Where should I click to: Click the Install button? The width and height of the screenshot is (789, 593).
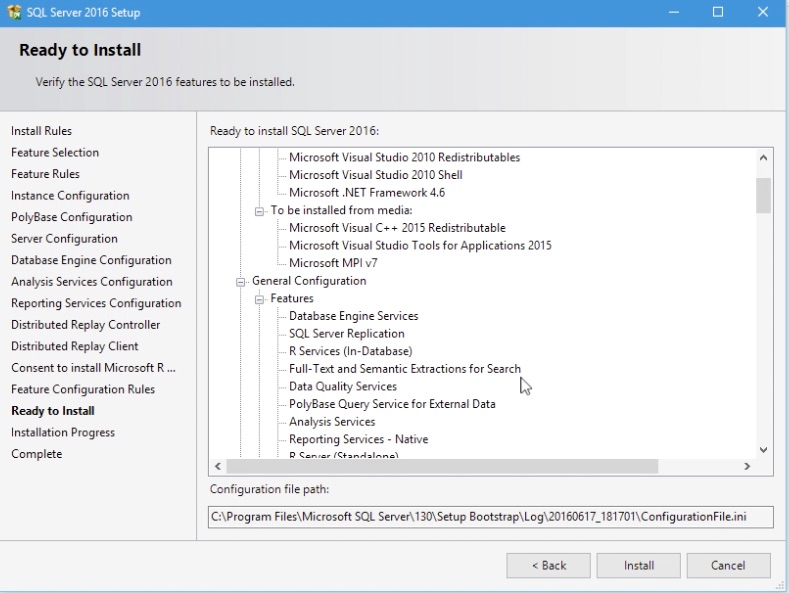click(x=639, y=566)
